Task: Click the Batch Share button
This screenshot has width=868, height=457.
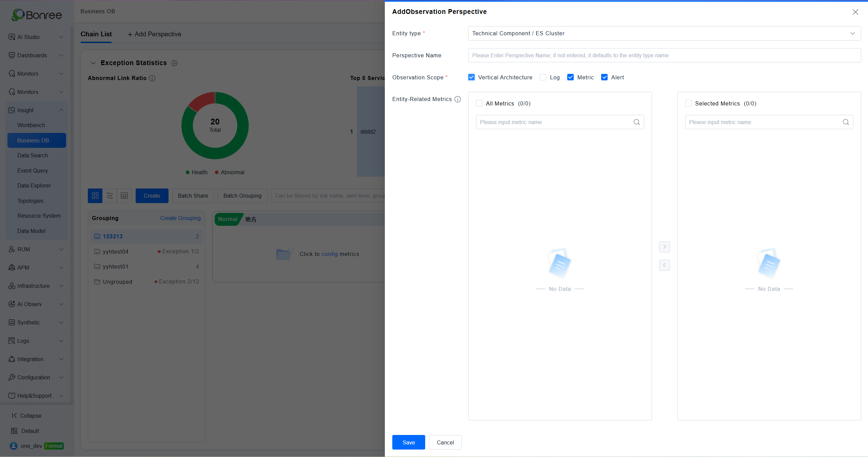Action: (x=193, y=196)
